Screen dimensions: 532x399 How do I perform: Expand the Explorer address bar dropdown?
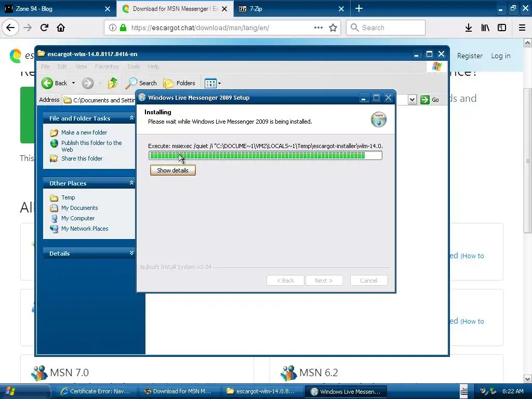click(412, 100)
